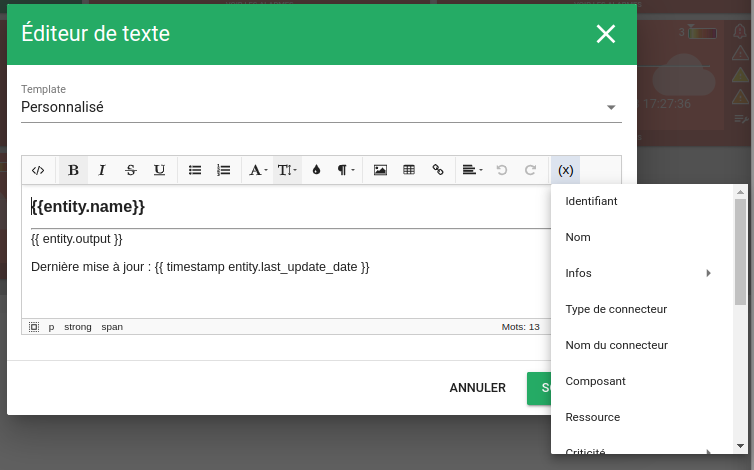754x470 pixels.
Task: Open the Template select field
Action: click(320, 107)
